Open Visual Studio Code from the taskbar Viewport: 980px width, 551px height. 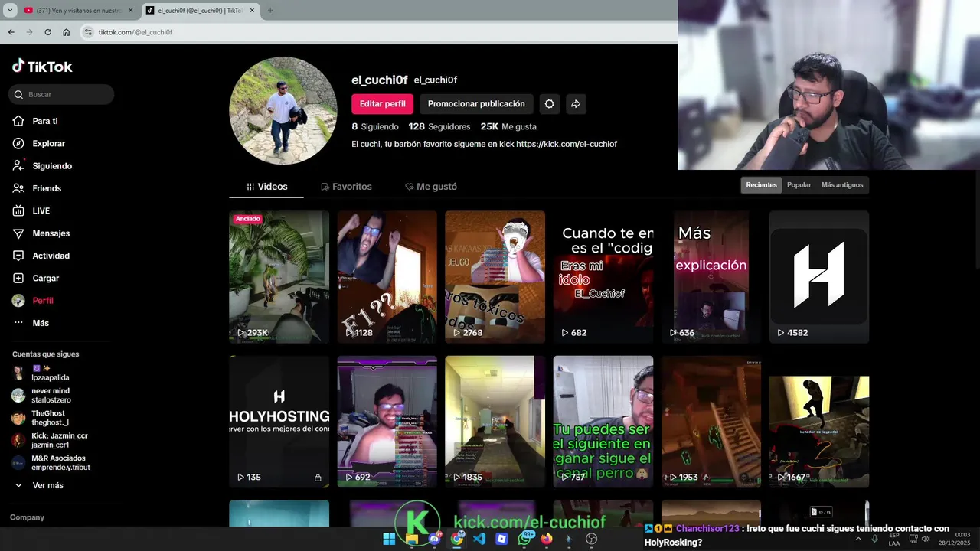[x=479, y=539]
